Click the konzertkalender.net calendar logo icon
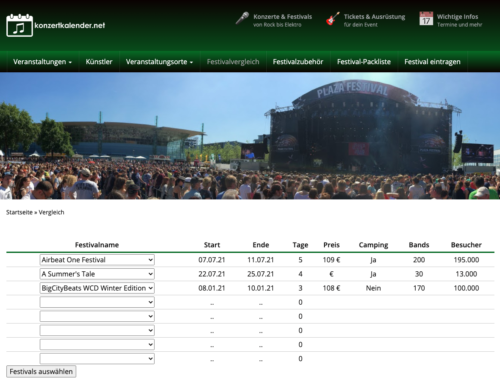 point(20,25)
